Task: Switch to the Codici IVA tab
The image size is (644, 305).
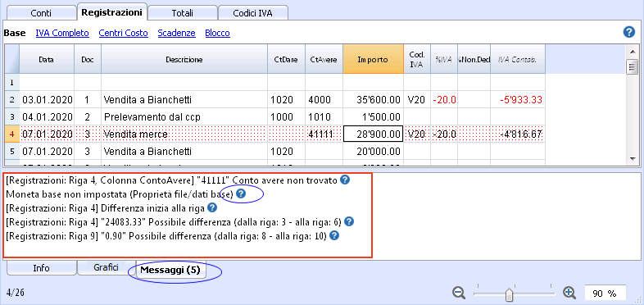Action: point(252,13)
